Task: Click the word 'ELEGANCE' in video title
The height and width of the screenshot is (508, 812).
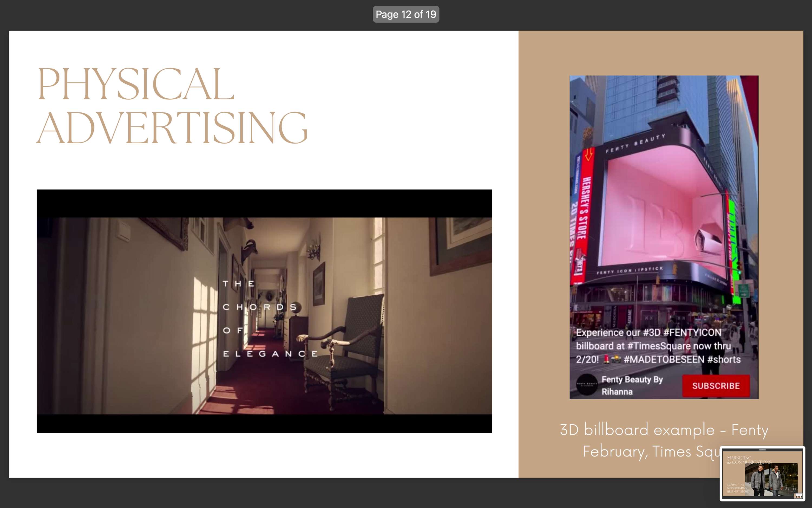Action: (270, 354)
